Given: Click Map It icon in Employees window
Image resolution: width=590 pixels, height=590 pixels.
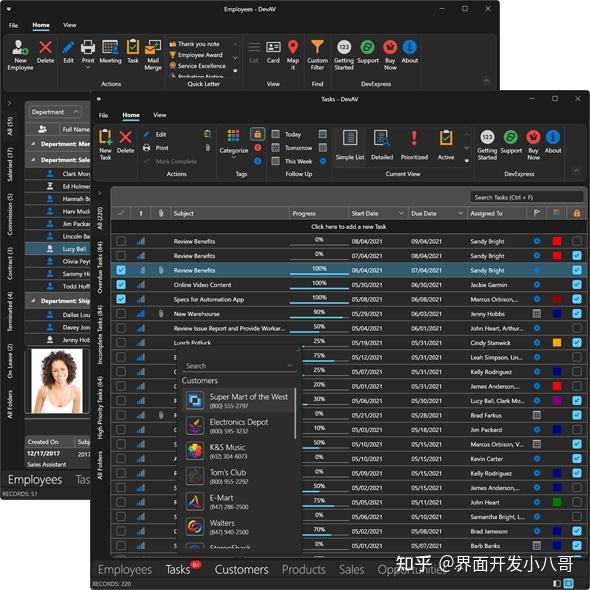Looking at the screenshot, I should [x=293, y=48].
